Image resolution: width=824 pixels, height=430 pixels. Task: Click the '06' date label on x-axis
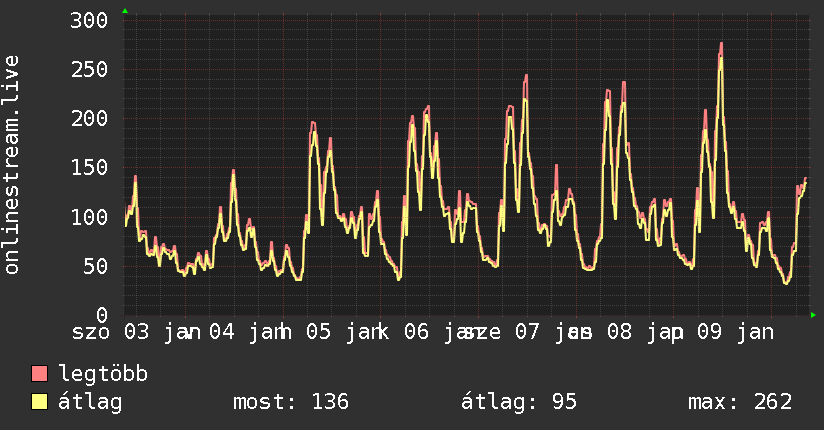[x=416, y=332]
